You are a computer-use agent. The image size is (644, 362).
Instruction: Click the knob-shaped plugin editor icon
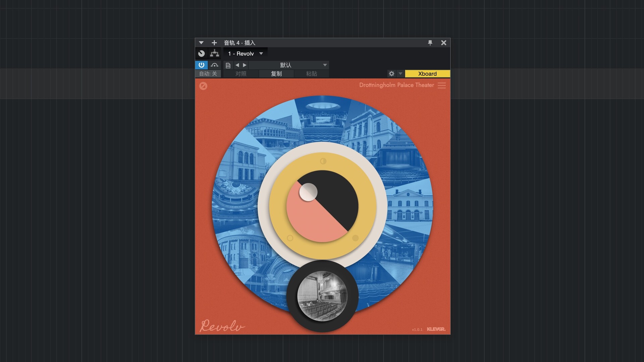click(x=201, y=54)
